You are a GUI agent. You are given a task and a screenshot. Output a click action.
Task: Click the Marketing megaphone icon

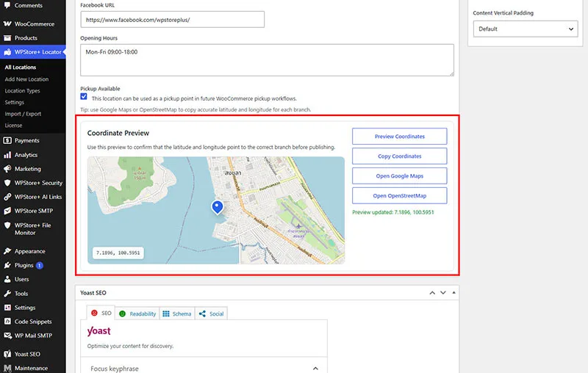(7, 169)
